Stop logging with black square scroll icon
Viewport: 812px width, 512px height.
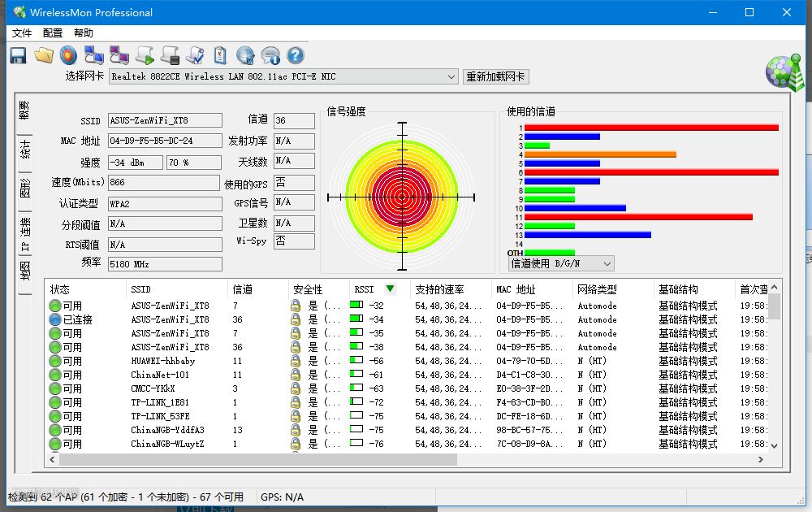(x=170, y=55)
